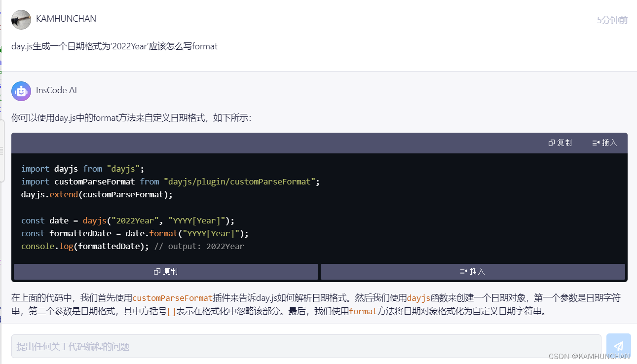Click the insert icon in the code header
The image size is (637, 364).
(x=595, y=143)
